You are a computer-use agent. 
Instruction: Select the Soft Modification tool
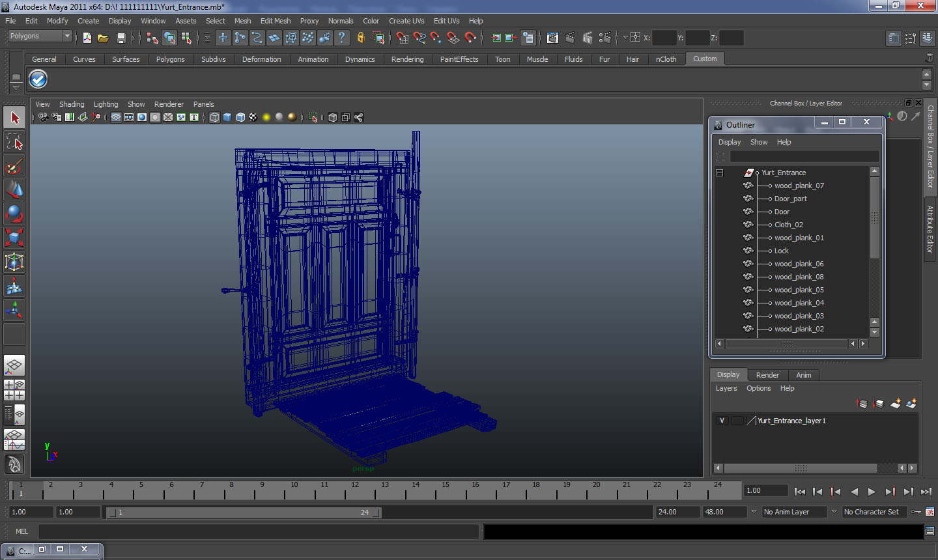point(14,286)
